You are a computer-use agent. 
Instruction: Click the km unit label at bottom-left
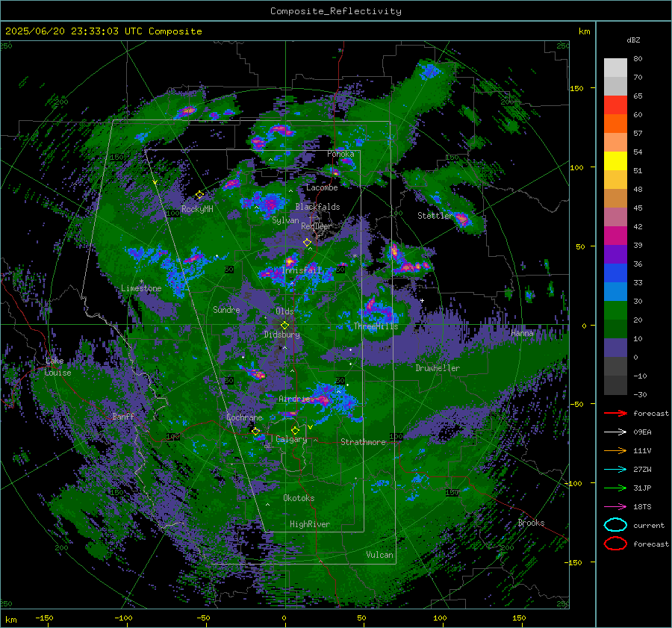pyautogui.click(x=10, y=620)
